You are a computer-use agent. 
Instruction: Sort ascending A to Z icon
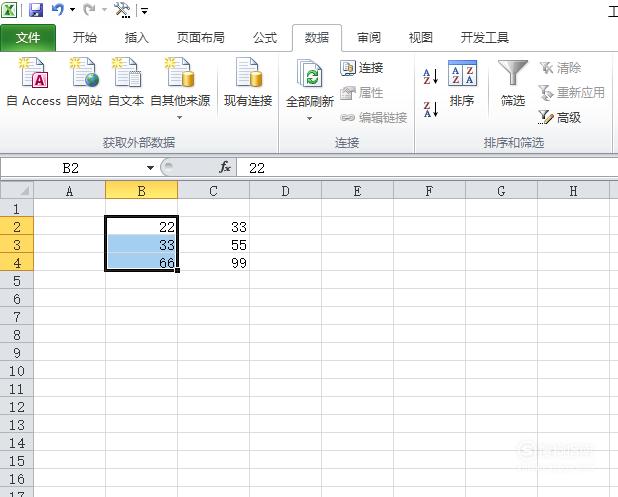coord(430,76)
